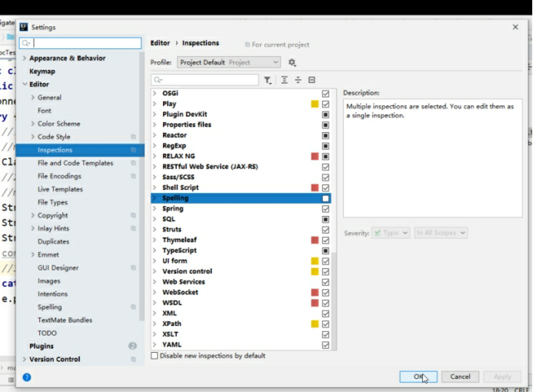
Task: Click the Cancel button
Action: (460, 377)
